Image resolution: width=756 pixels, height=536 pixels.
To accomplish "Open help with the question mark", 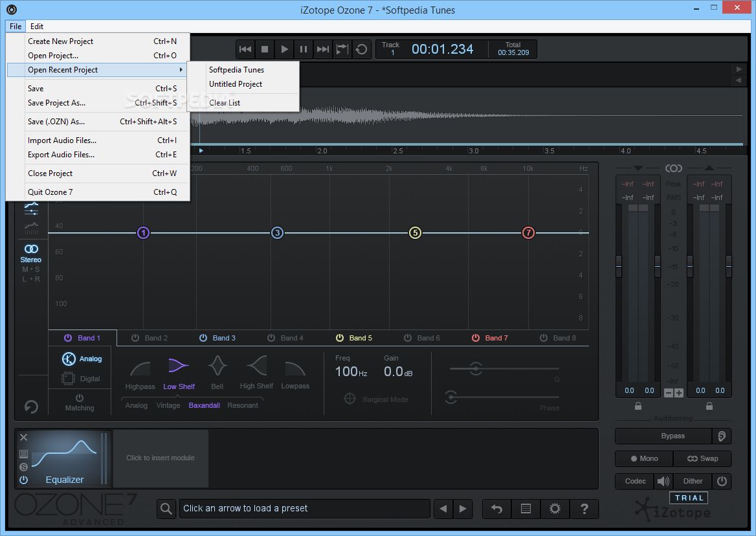I will click(x=584, y=509).
